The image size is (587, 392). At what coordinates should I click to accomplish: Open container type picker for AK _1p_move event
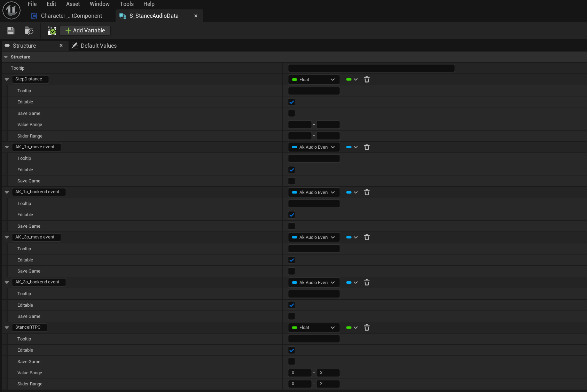pyautogui.click(x=352, y=147)
